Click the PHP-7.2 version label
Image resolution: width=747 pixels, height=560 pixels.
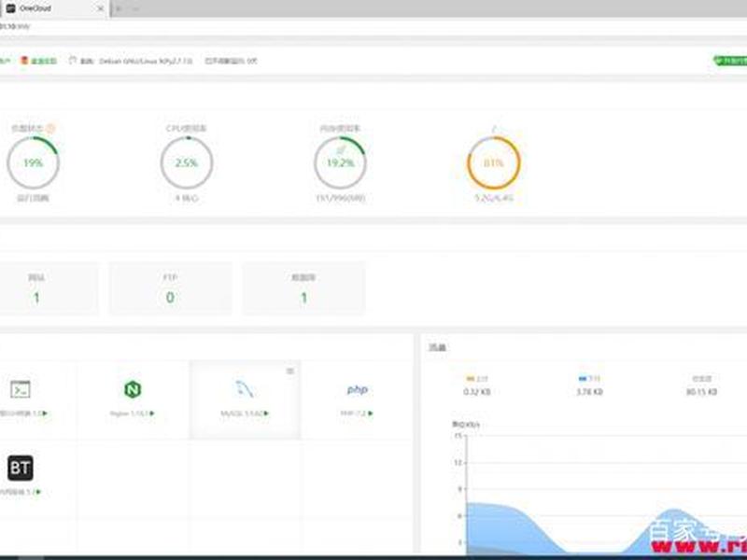pos(353,413)
